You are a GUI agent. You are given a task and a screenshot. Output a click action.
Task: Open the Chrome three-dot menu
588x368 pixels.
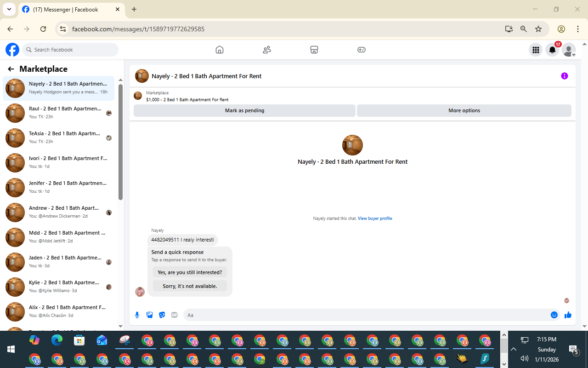[x=578, y=29]
